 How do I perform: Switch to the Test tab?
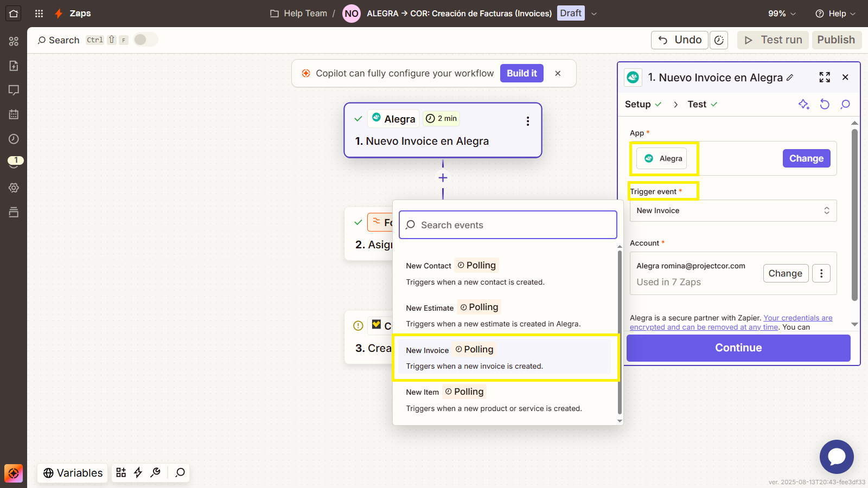(x=703, y=104)
